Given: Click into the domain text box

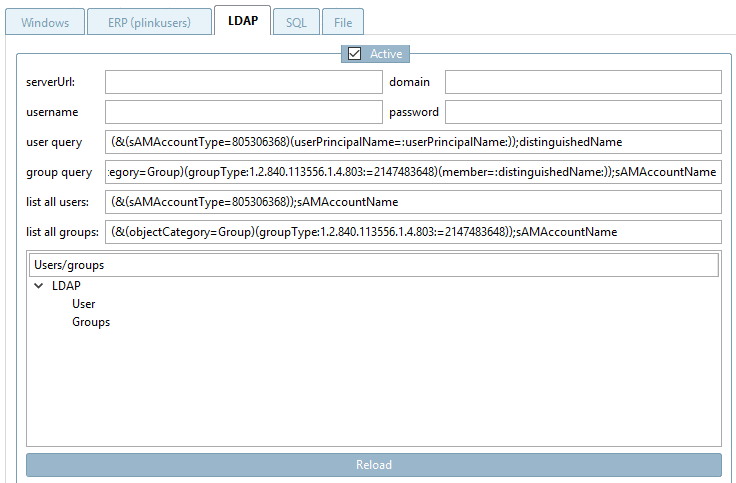Looking at the screenshot, I should pos(583,82).
